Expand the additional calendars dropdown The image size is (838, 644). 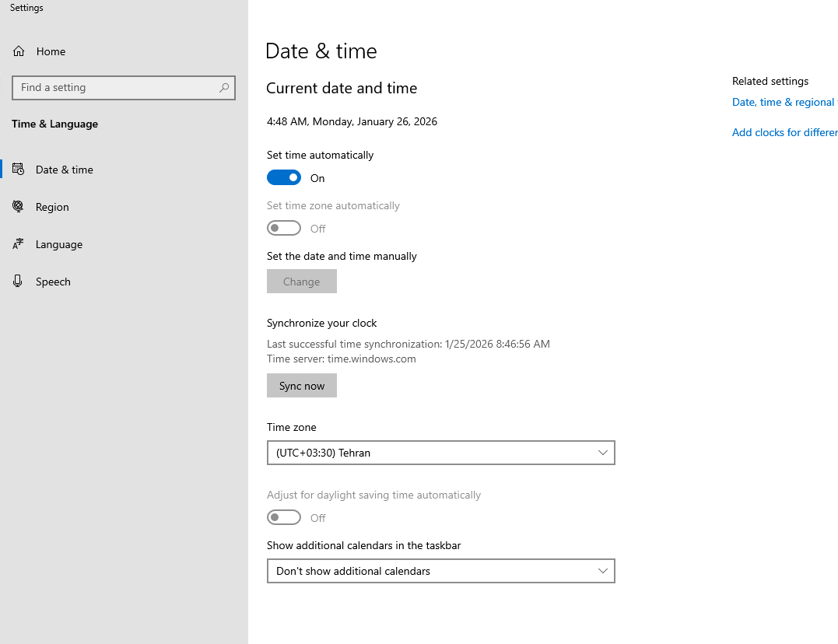[x=440, y=571]
